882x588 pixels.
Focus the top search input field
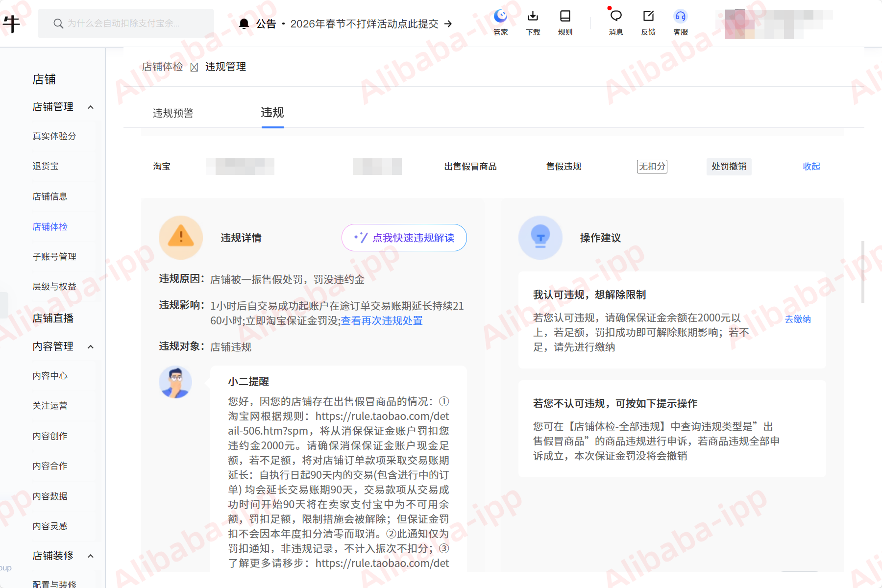pyautogui.click(x=126, y=24)
